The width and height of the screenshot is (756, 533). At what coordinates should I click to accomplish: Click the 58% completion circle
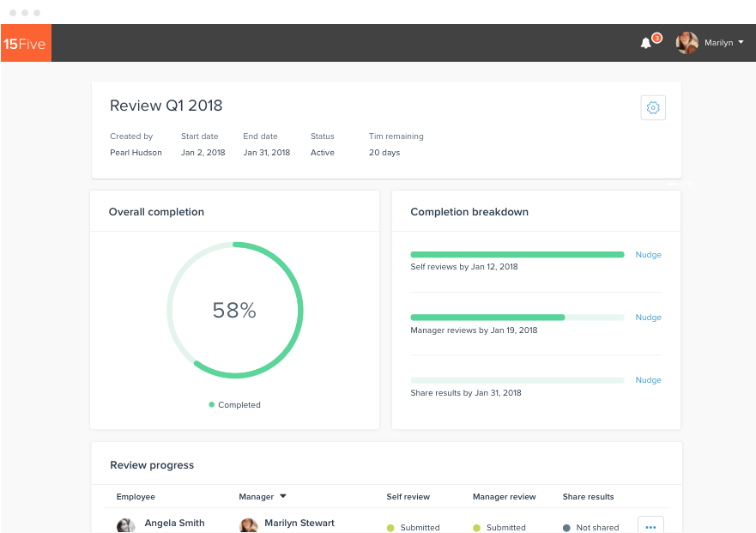(234, 310)
